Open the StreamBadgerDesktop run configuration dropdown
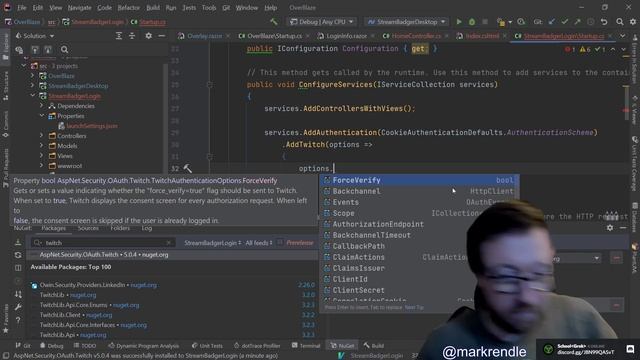The image size is (640, 360). point(407,22)
